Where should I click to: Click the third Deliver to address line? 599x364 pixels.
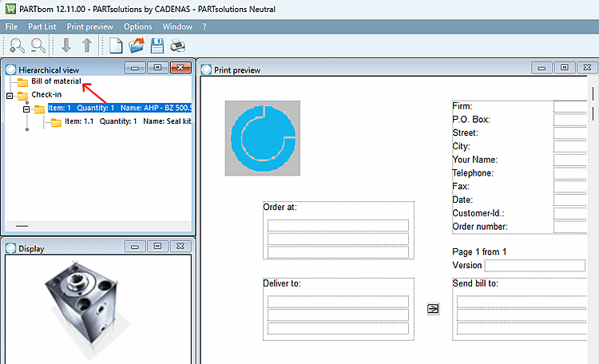[338, 328]
